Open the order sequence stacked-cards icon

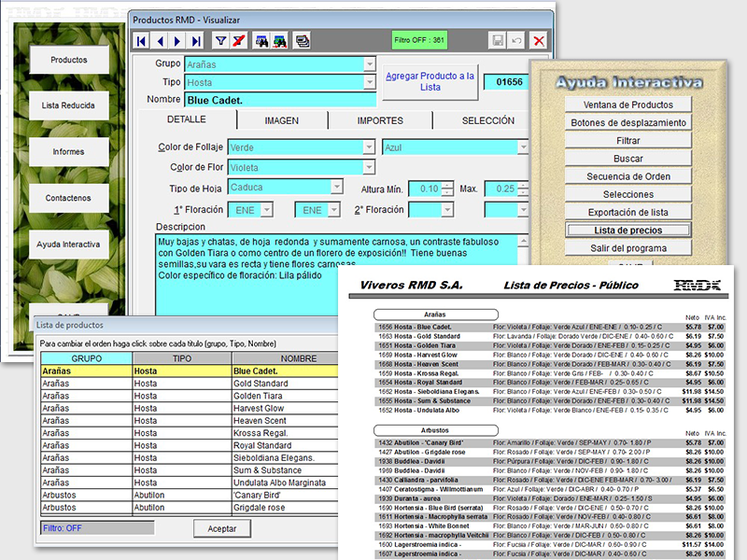click(x=302, y=41)
